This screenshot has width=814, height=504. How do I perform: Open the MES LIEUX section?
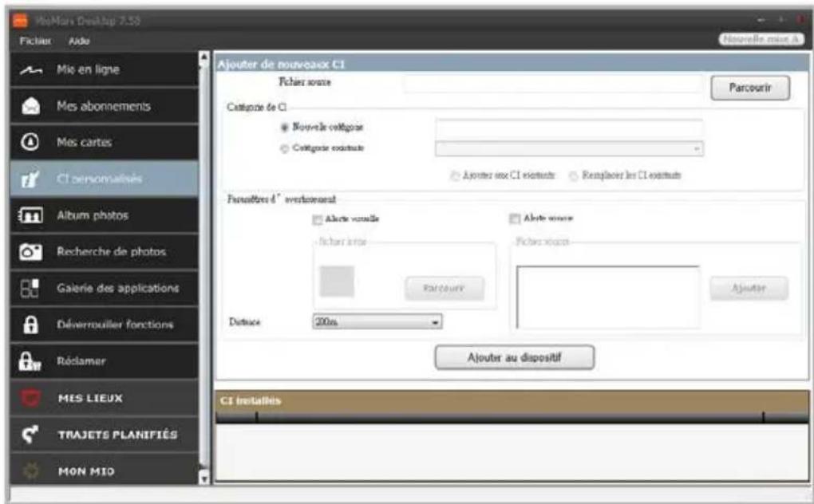(104, 398)
